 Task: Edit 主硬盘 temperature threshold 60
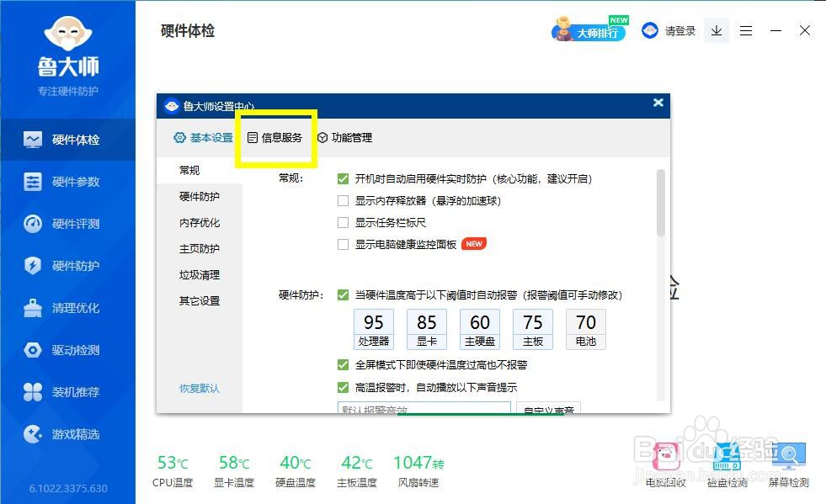[480, 321]
